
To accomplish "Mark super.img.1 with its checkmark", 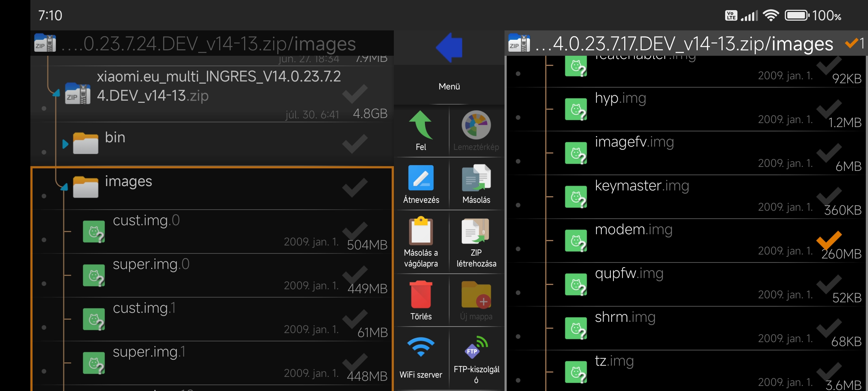I will pyautogui.click(x=355, y=363).
